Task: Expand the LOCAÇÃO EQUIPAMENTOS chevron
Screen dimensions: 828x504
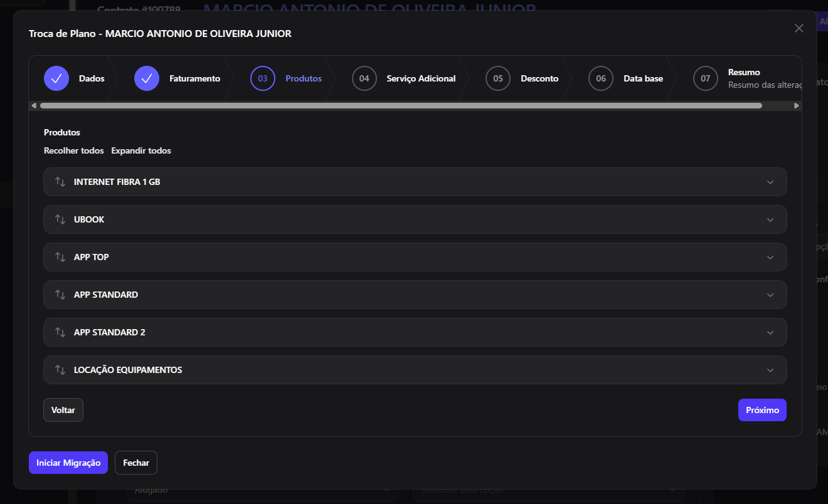Action: click(x=770, y=370)
